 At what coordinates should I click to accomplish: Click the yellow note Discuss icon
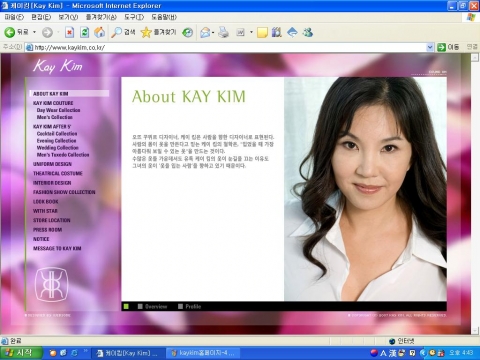(262, 32)
